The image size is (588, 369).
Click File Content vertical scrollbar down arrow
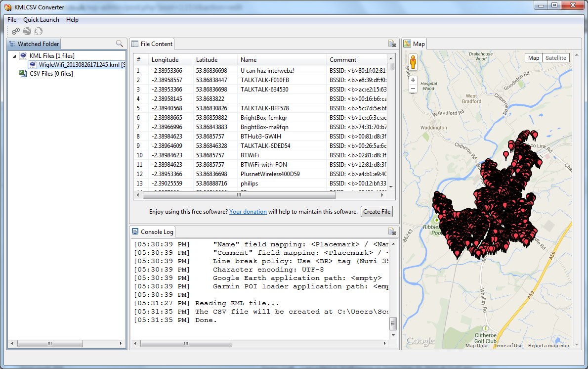click(391, 186)
